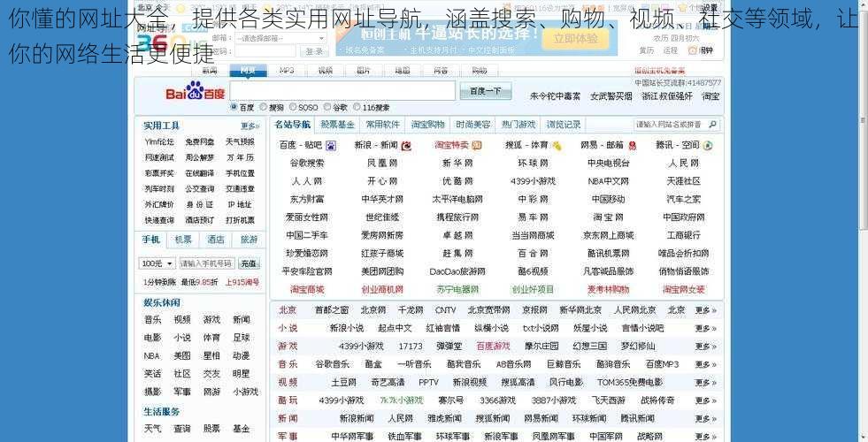Expand 更多 for the 新闻 row
The height and width of the screenshot is (442, 868).
point(706,419)
